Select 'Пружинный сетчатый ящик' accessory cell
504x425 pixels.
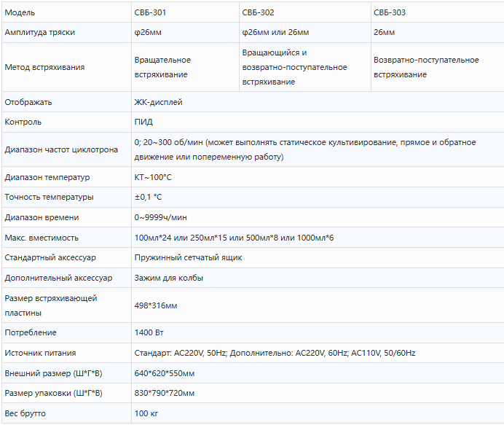(188, 257)
